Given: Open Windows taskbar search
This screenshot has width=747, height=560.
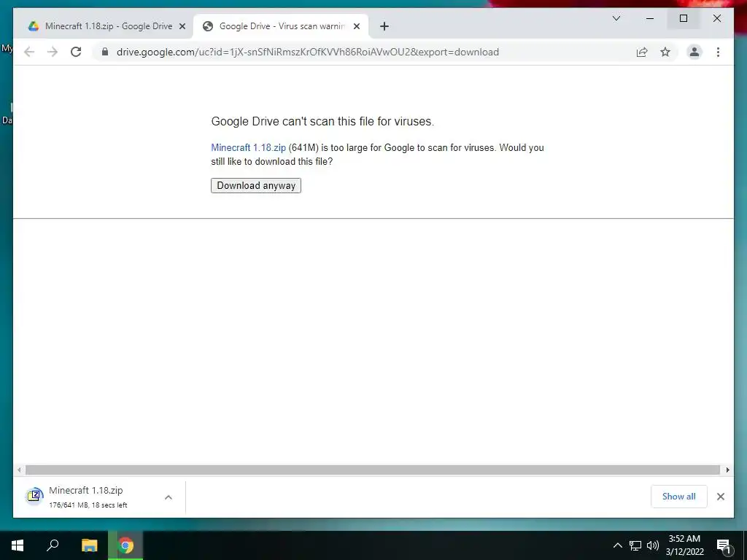Looking at the screenshot, I should click(53, 545).
